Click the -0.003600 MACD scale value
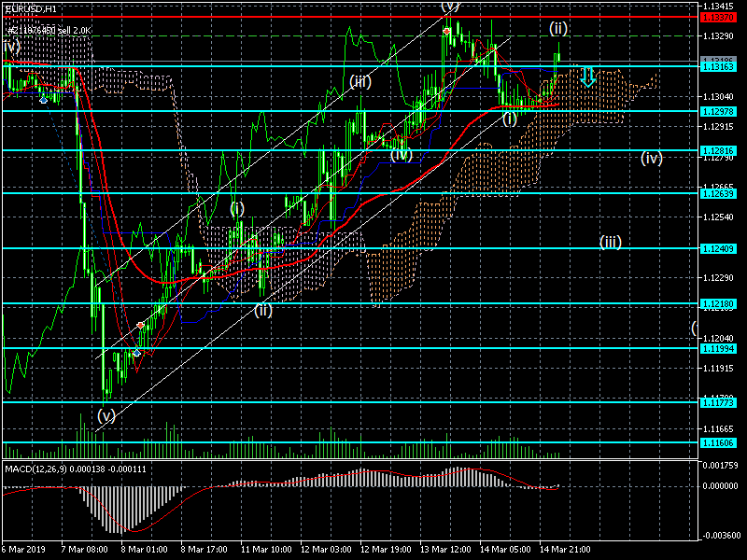The width and height of the screenshot is (747, 560). pos(720,536)
